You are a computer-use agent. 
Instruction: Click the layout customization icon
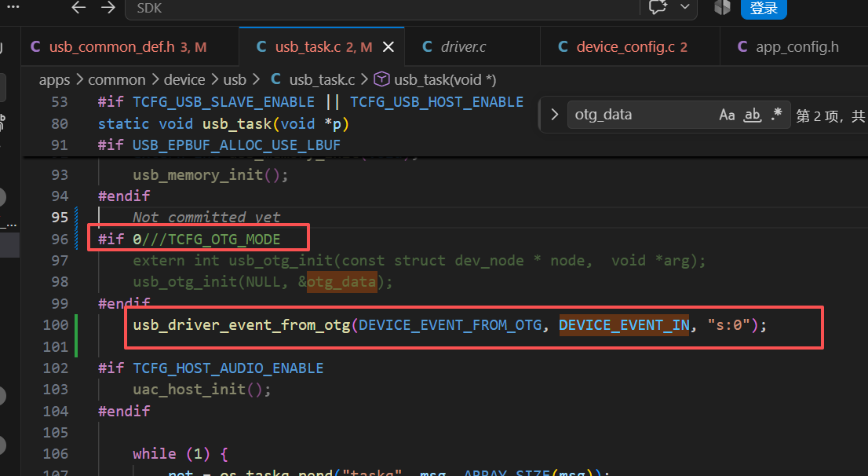722,7
